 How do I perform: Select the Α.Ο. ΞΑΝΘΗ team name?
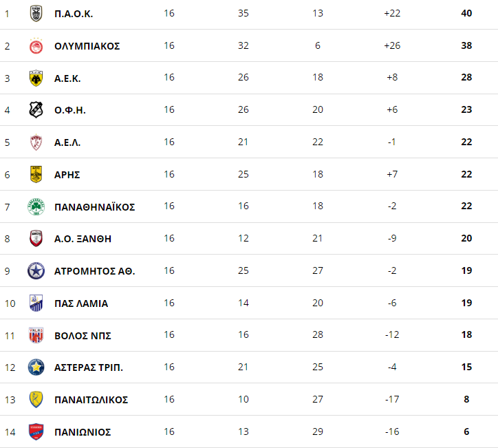pos(83,239)
